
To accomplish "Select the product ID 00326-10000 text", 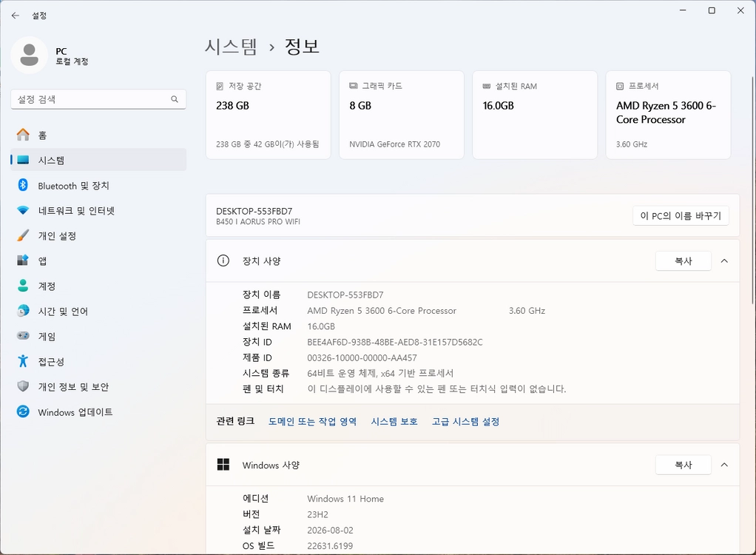I will [362, 357].
